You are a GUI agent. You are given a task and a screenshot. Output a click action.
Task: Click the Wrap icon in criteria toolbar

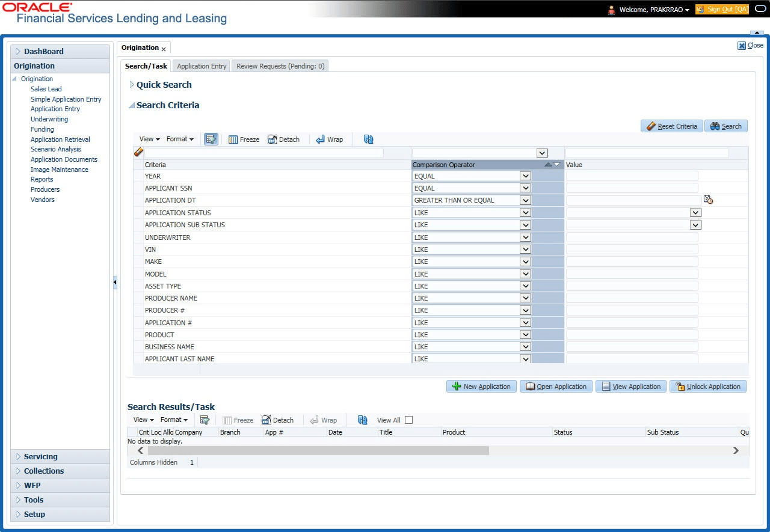tap(330, 139)
